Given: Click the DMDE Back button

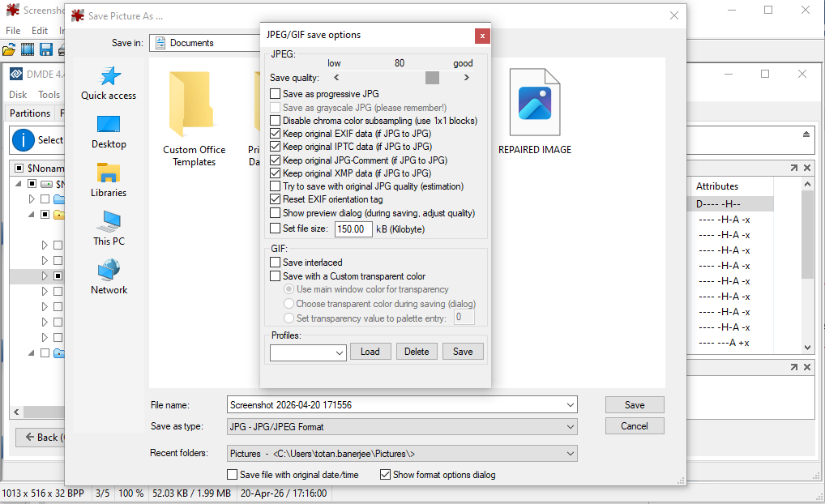Looking at the screenshot, I should pyautogui.click(x=40, y=438).
